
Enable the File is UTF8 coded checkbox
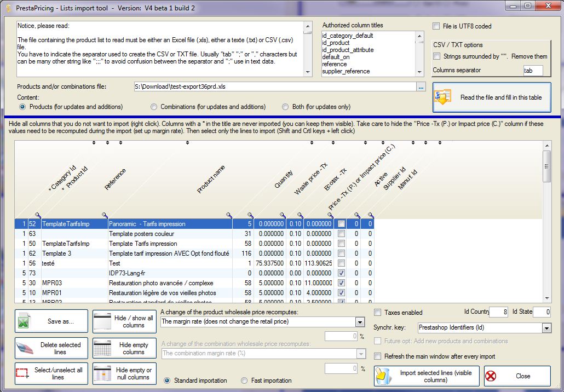436,26
